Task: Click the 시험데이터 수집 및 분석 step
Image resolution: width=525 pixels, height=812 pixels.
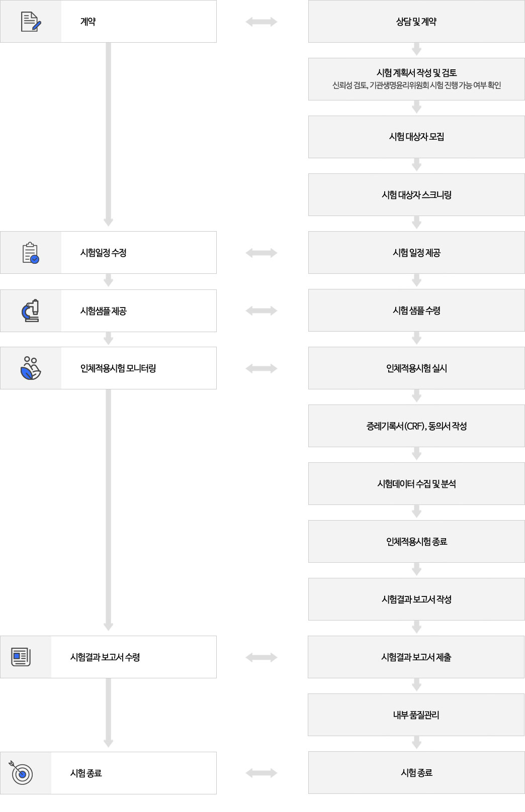Action: tap(416, 484)
